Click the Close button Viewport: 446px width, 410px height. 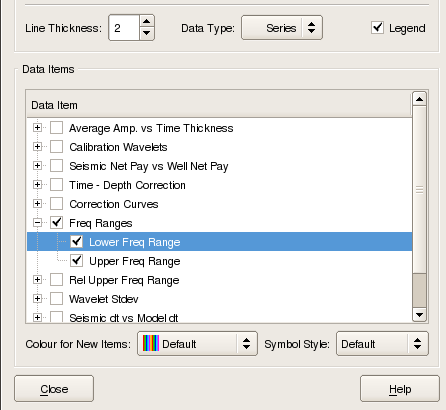(54, 389)
